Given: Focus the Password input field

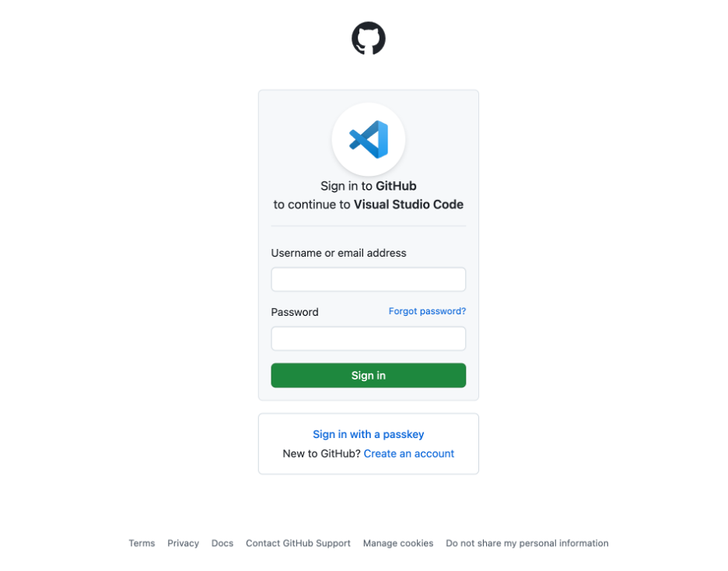Looking at the screenshot, I should coord(368,338).
